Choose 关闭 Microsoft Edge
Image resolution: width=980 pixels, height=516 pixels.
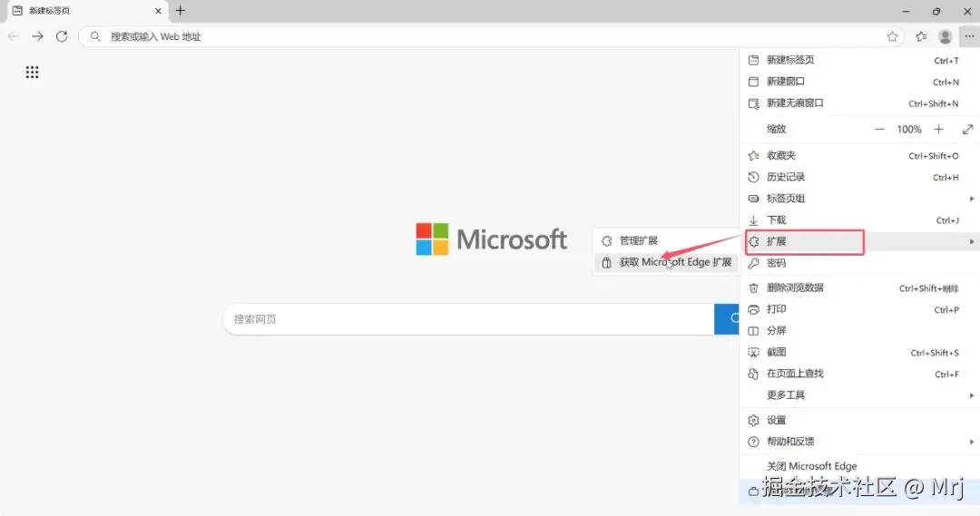[x=859, y=466]
